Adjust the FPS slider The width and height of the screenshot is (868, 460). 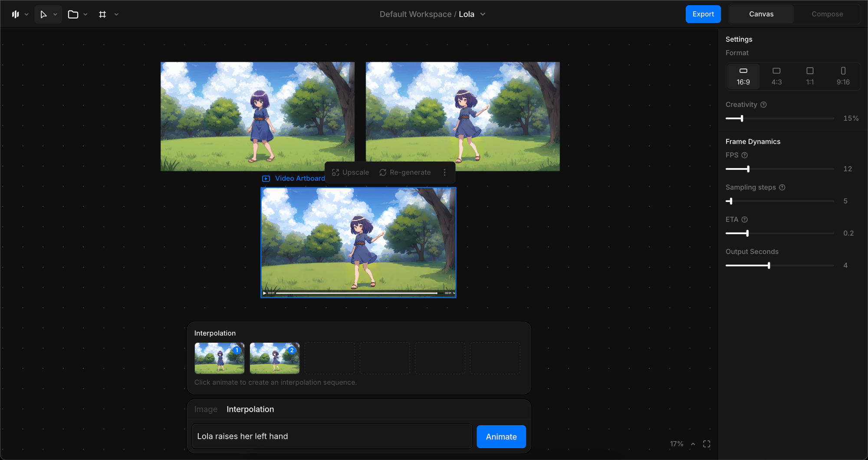click(779, 169)
